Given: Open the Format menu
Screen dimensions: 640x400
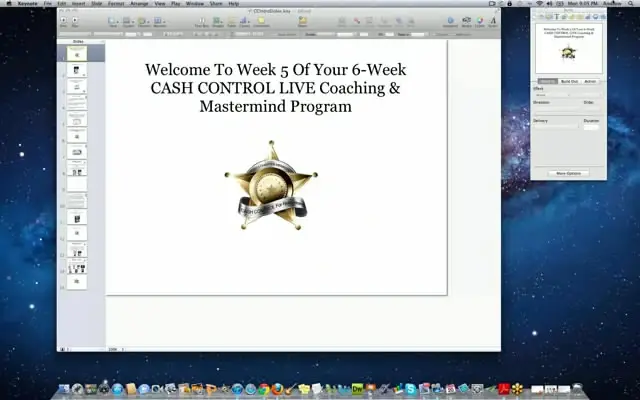Looking at the screenshot, I should (116, 3).
